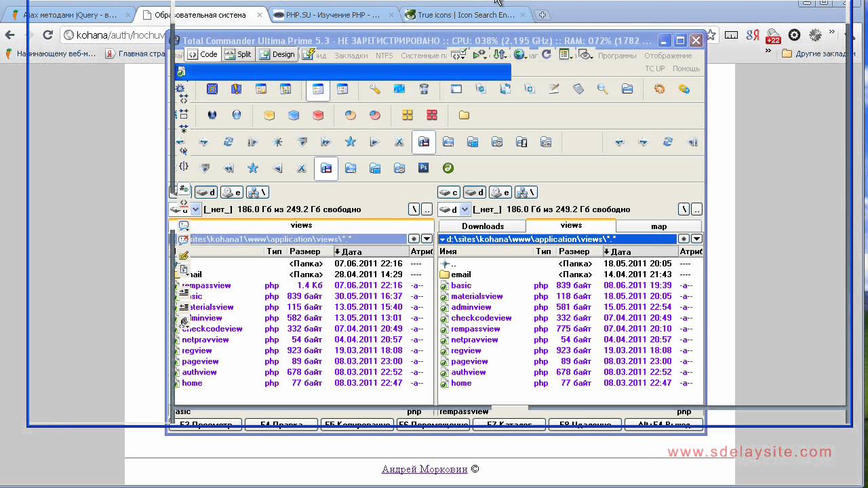
Task: Click the yellow folder toolbar icon
Action: [x=464, y=115]
